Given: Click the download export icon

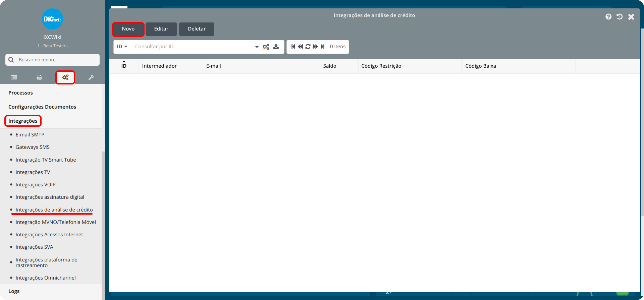Looking at the screenshot, I should coord(276,47).
